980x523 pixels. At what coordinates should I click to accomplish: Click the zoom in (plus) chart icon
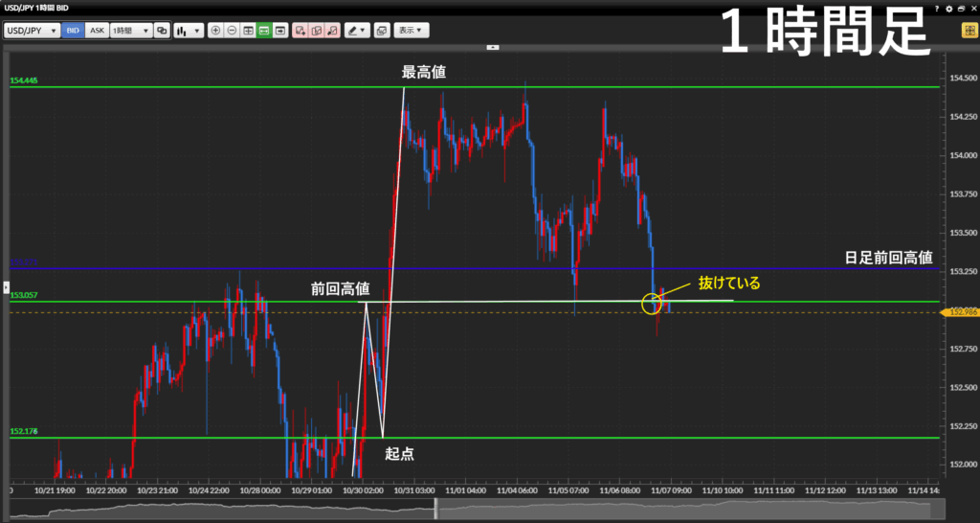point(215,31)
